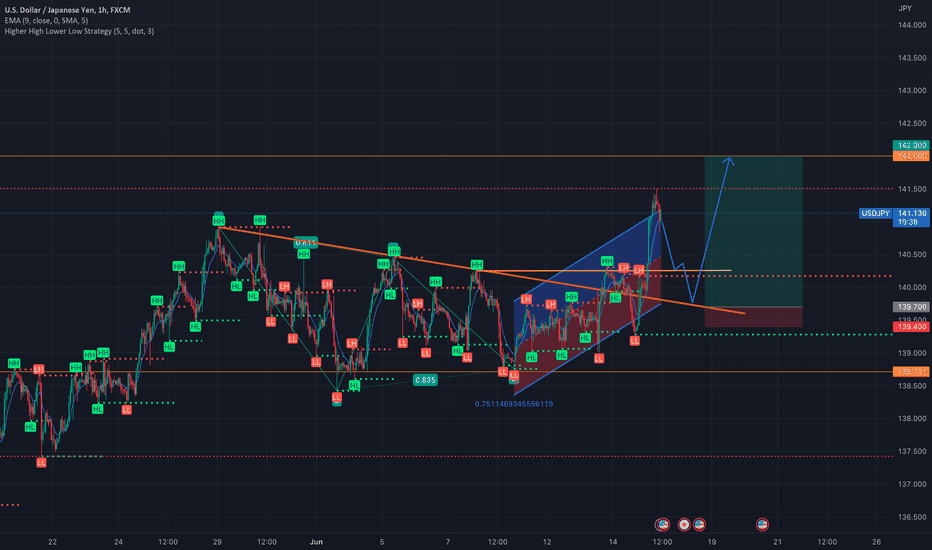Open the US flag event icon nearest the 21 date
Viewport: 932px width, 550px height.
coord(762,524)
